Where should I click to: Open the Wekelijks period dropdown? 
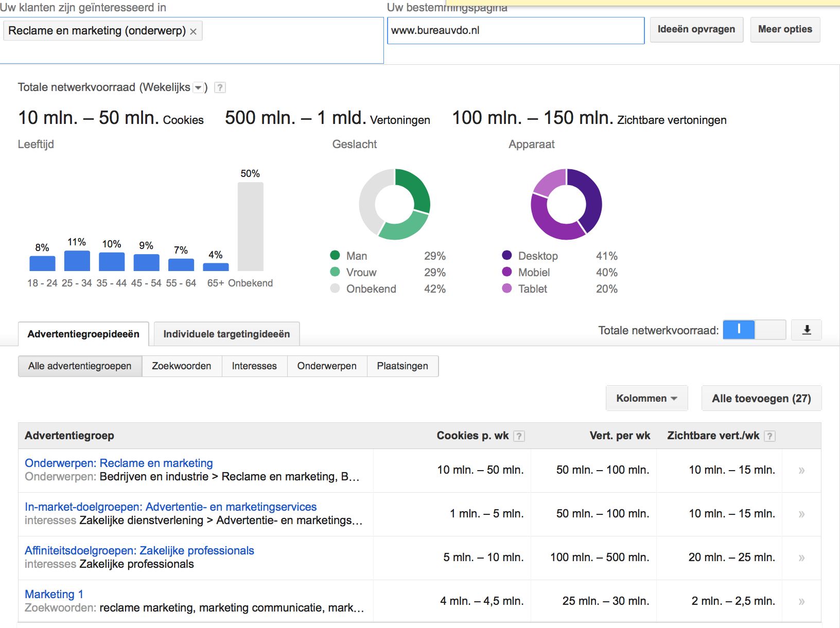click(x=198, y=88)
